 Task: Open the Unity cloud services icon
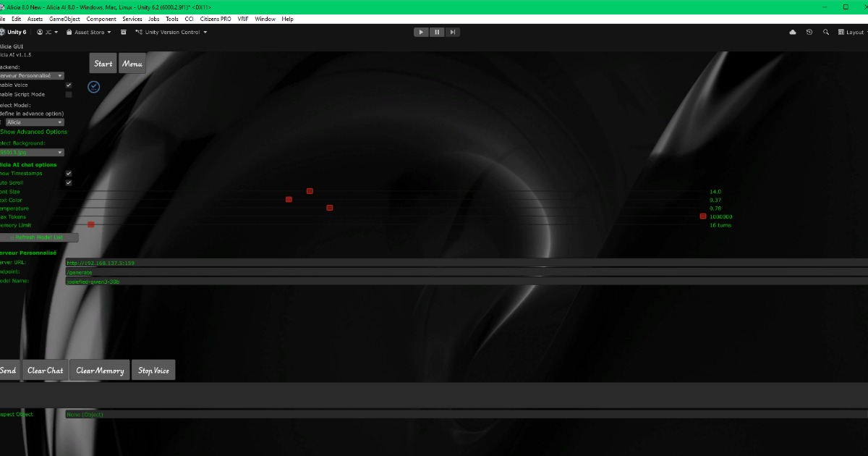tap(793, 32)
